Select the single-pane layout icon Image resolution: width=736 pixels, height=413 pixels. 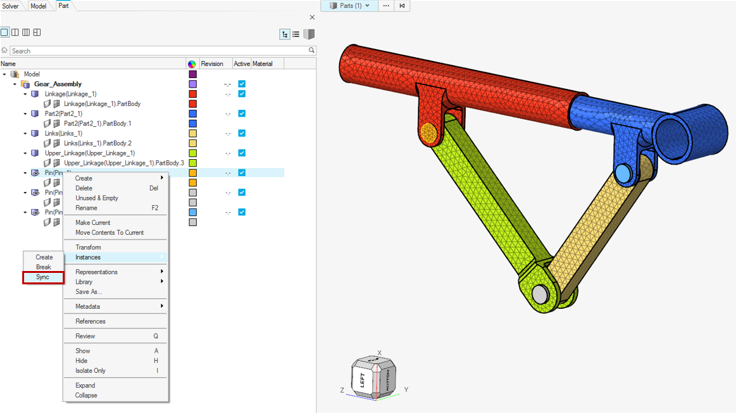pos(4,32)
